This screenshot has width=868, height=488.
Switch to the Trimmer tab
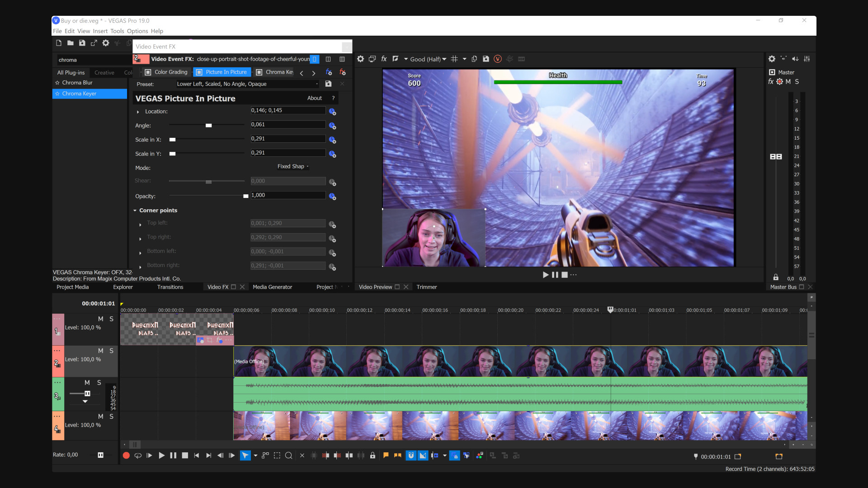click(x=426, y=287)
